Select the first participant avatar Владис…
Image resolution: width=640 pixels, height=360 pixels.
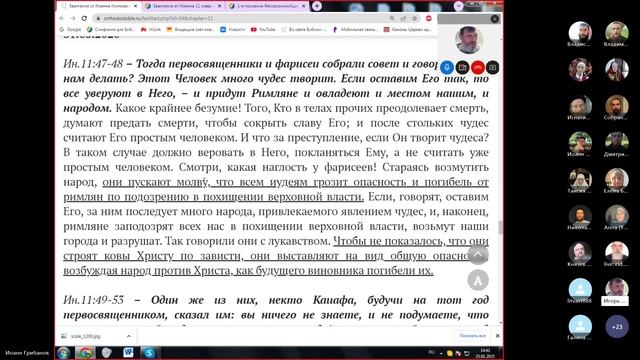point(580,33)
